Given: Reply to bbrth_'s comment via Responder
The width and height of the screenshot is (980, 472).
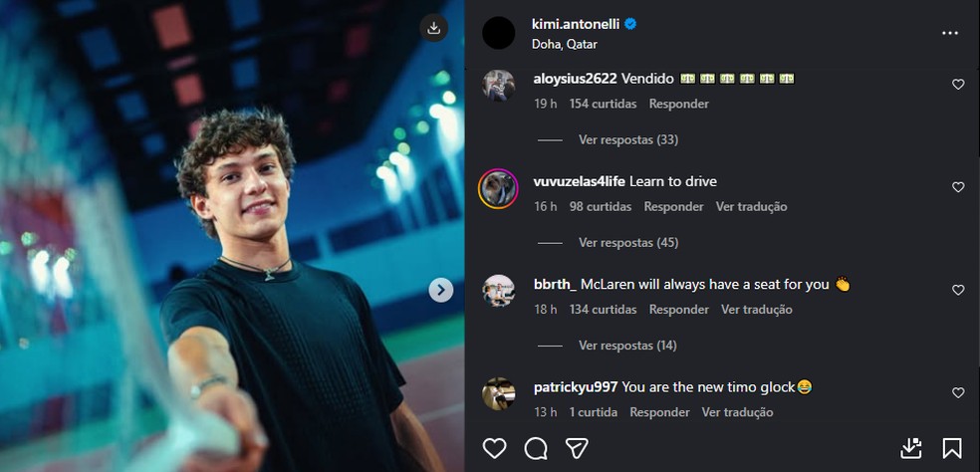Looking at the screenshot, I should 678,310.
